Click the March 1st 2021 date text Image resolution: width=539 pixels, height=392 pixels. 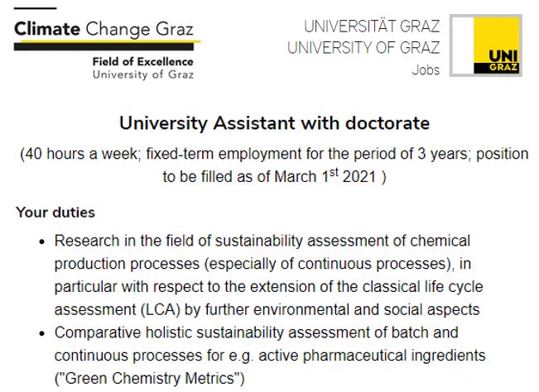click(325, 176)
